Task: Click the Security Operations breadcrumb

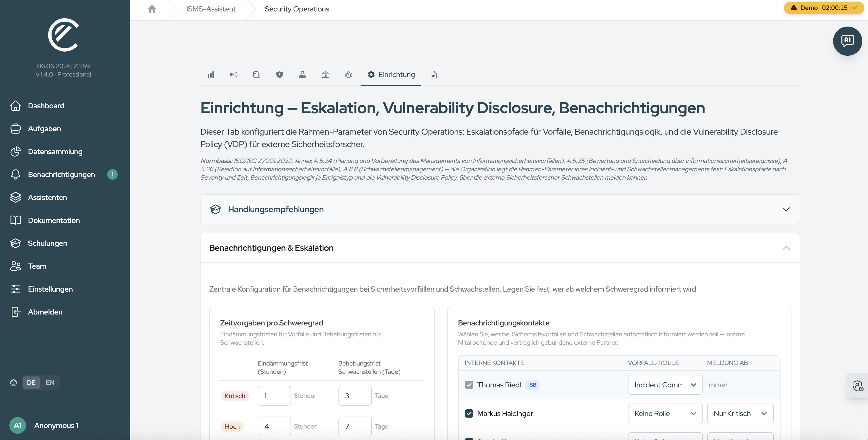Action: tap(297, 9)
